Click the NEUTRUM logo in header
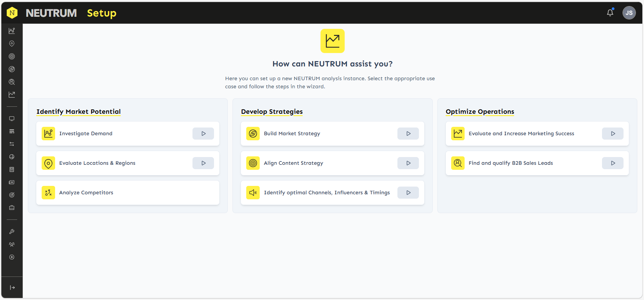Viewport: 644px width, 300px height. [12, 13]
